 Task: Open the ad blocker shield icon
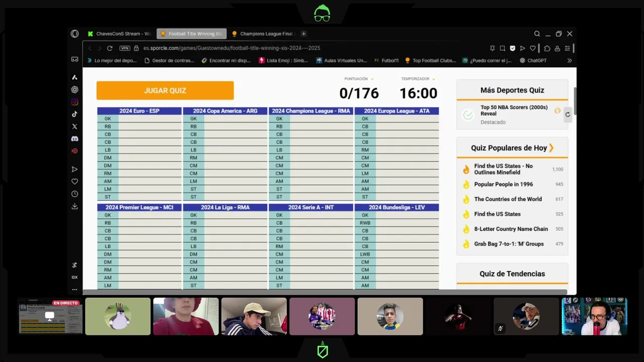[x=513, y=48]
